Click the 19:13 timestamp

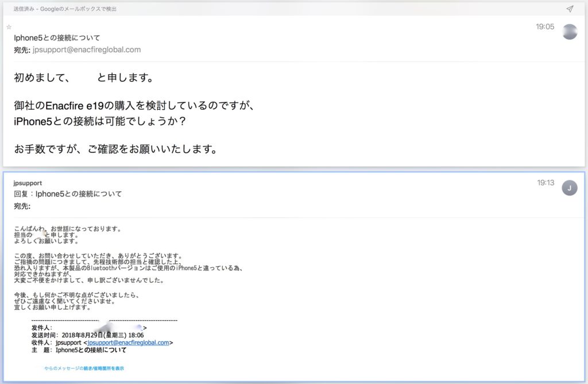click(546, 183)
